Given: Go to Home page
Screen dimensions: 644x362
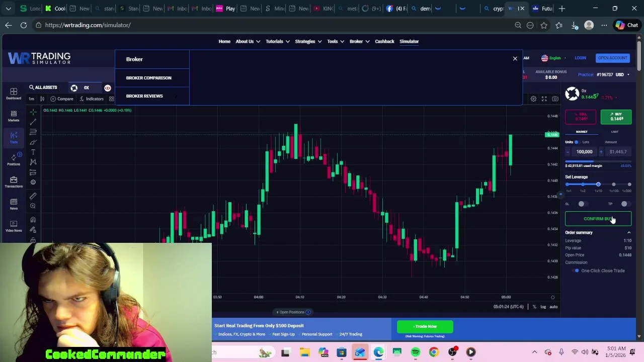Looking at the screenshot, I should 224,41.
